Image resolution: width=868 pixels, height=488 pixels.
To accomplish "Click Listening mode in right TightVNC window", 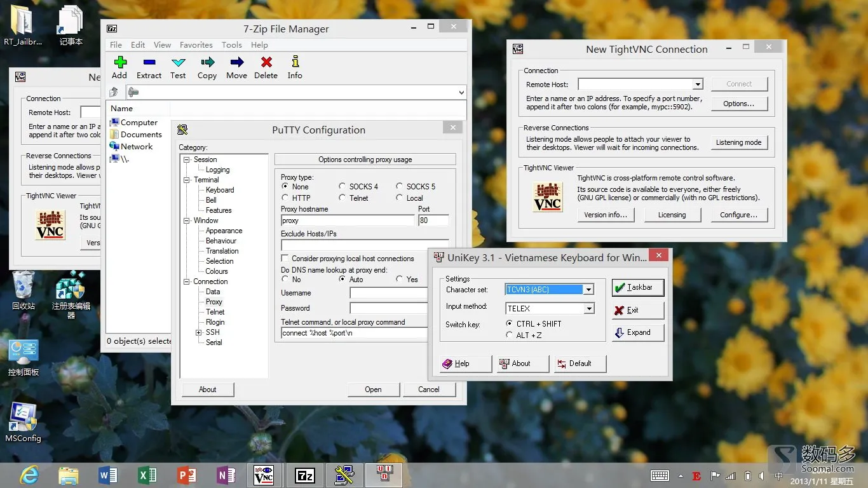I will [x=738, y=142].
